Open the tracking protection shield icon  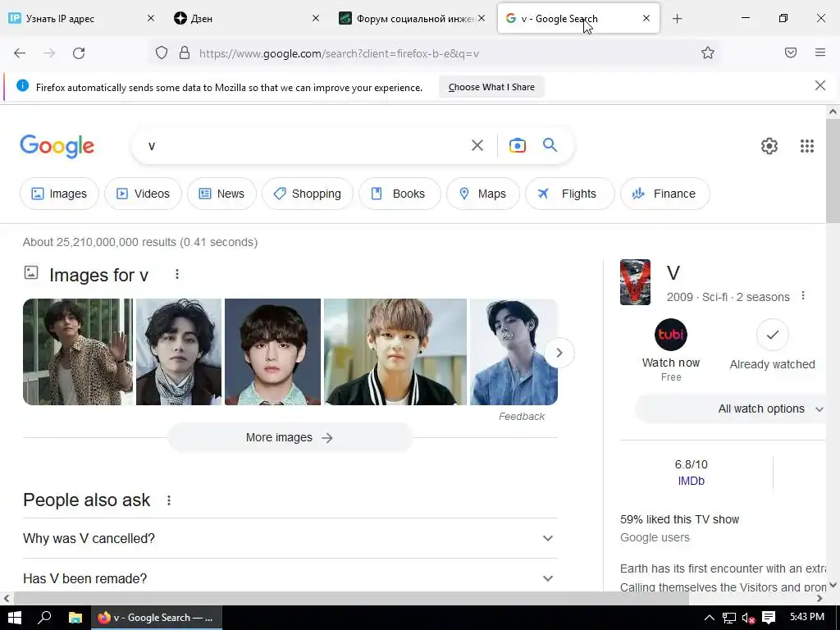[162, 52]
